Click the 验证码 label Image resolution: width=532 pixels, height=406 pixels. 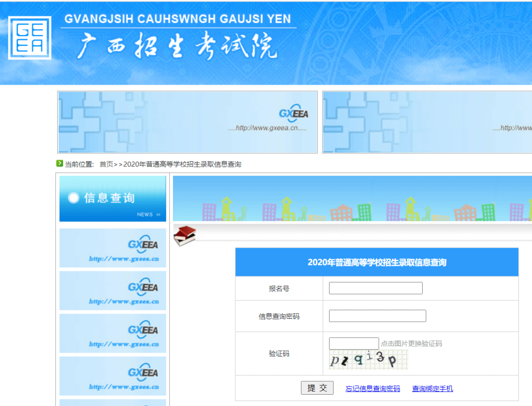(x=279, y=354)
